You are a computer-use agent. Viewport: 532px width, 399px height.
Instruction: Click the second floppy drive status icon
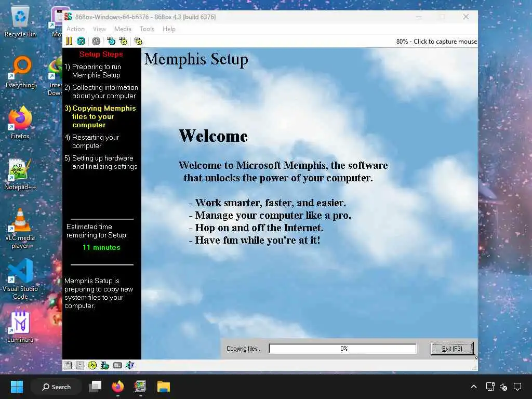[x=80, y=365]
